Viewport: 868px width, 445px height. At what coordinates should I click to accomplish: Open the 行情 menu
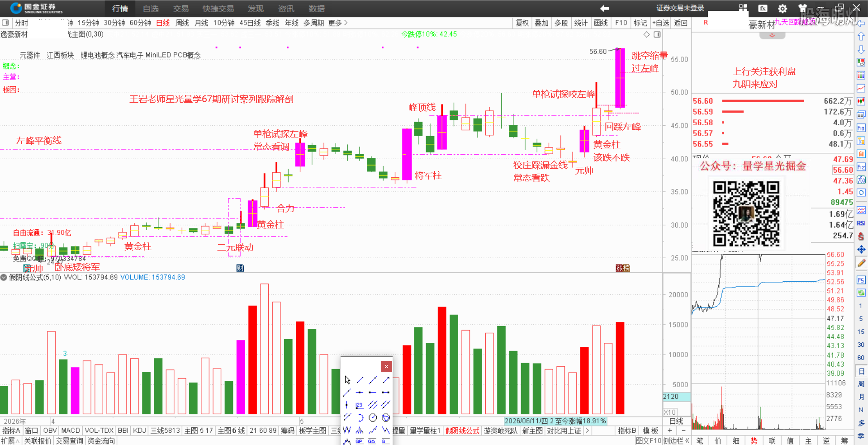[x=120, y=9]
